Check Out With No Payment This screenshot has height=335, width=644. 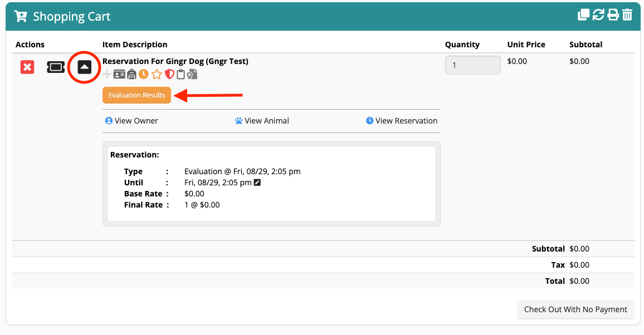pyautogui.click(x=575, y=309)
